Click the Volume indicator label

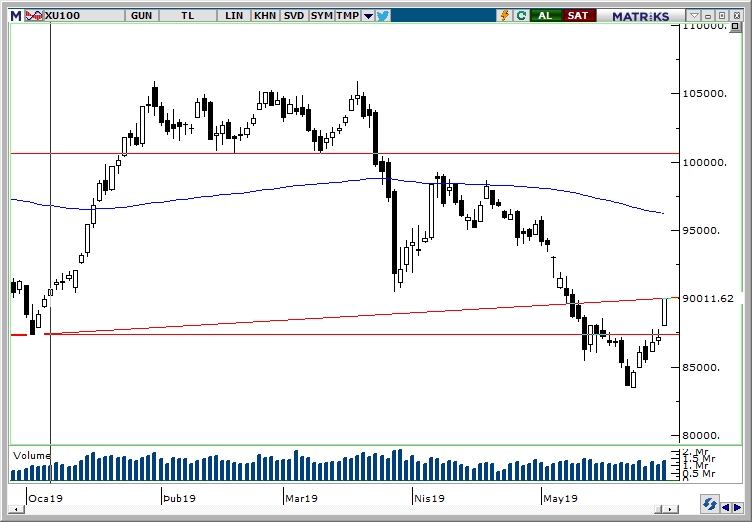32,455
